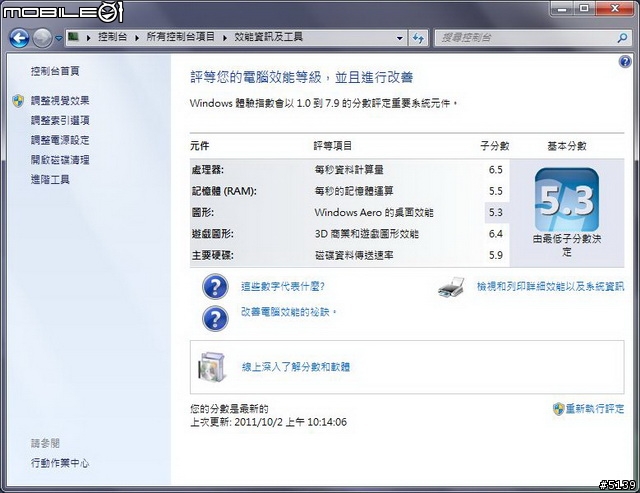The width and height of the screenshot is (640, 493).
Task: Click the printer icon
Action: coord(451,287)
